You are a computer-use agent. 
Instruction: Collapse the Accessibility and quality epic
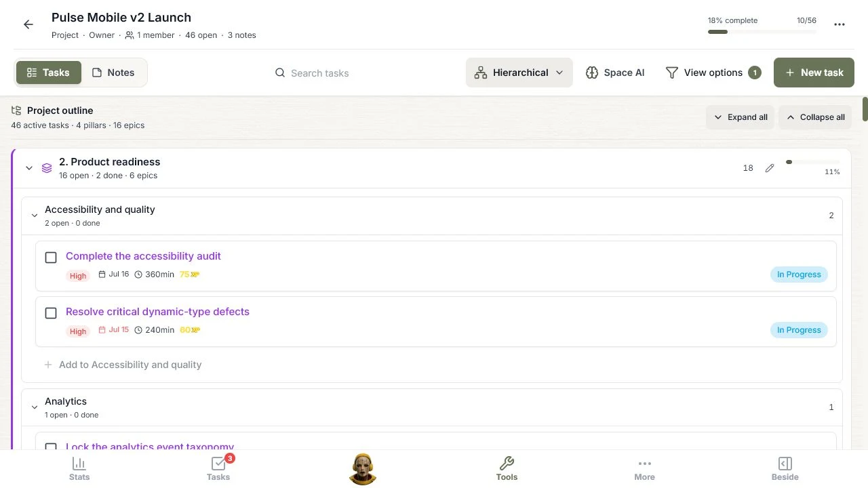[35, 216]
